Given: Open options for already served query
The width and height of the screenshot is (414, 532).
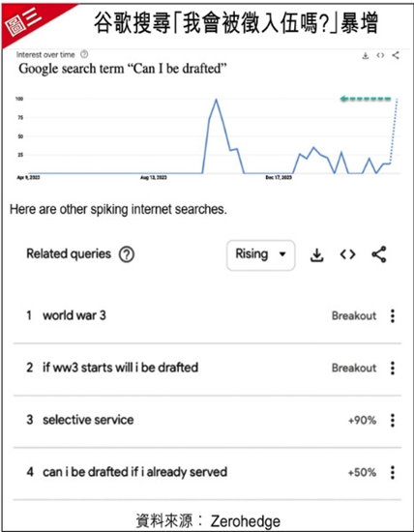Looking at the screenshot, I should (x=393, y=472).
